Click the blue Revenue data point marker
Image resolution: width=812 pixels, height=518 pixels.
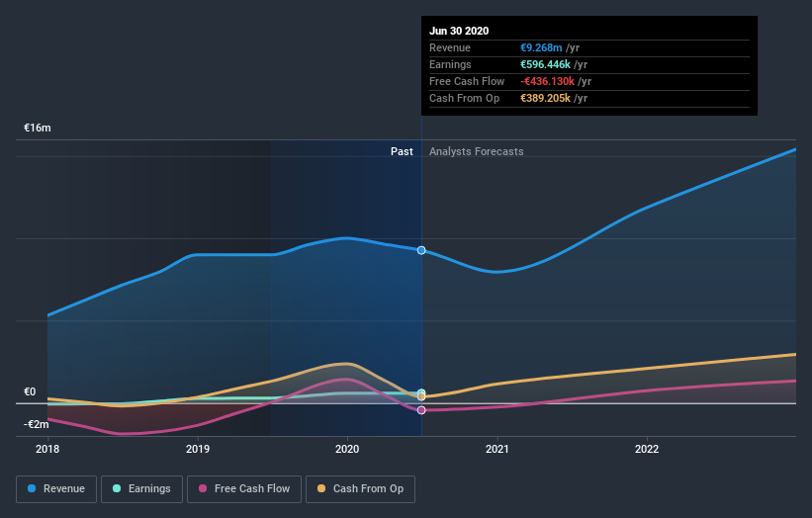[421, 250]
